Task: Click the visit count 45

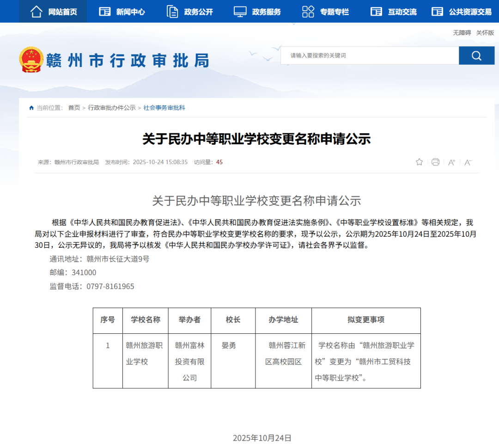Action: (219, 162)
